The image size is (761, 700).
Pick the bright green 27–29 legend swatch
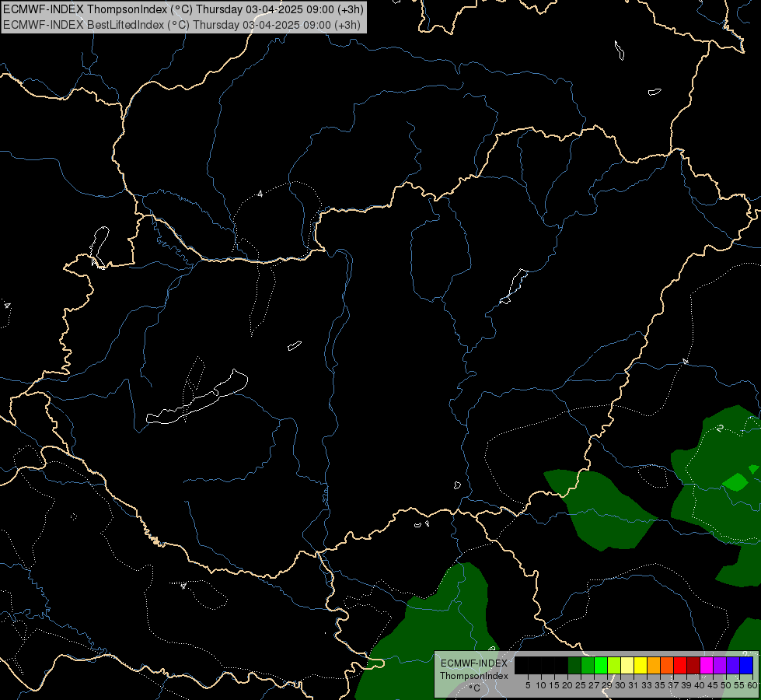pos(600,665)
